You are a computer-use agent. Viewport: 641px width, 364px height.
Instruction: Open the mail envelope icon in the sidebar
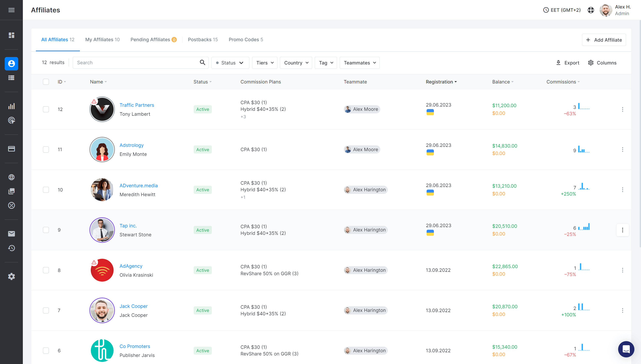coord(11,234)
